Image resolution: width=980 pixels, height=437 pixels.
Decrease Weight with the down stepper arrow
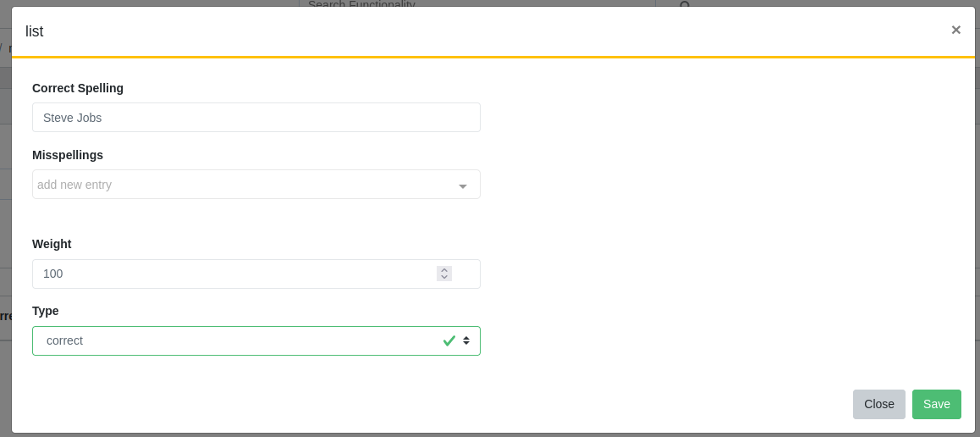pyautogui.click(x=444, y=277)
